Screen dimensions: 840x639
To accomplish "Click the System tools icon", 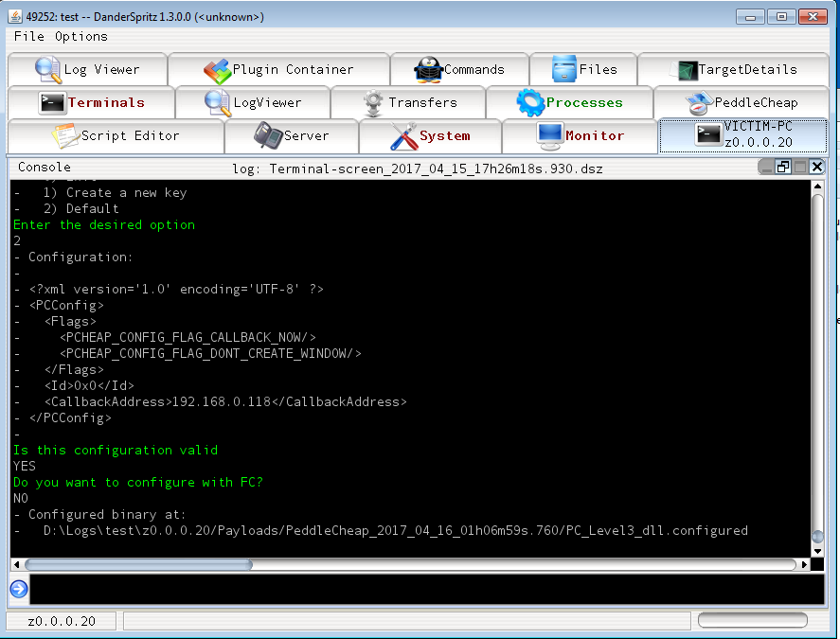I will click(x=404, y=136).
